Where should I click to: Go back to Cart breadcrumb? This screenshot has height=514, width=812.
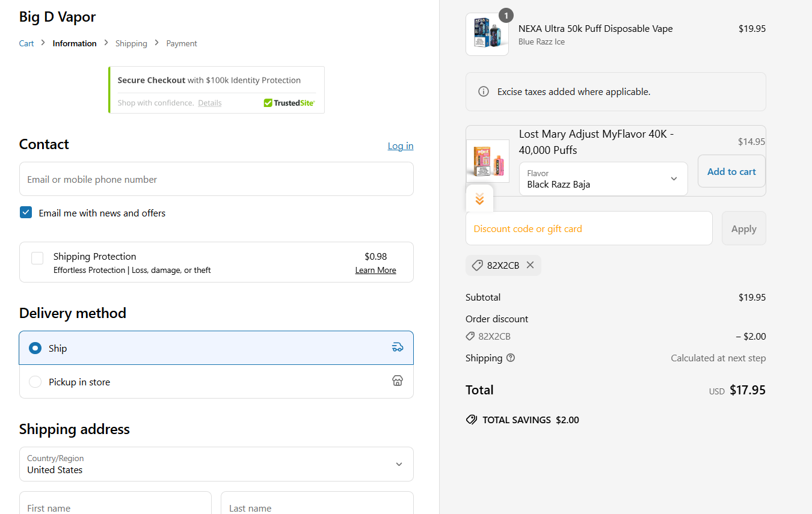[x=26, y=43]
